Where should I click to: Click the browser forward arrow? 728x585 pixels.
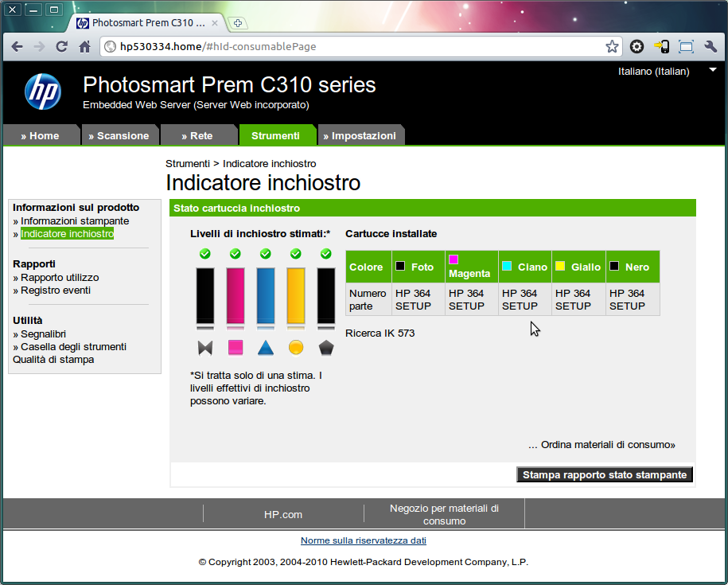(x=40, y=46)
